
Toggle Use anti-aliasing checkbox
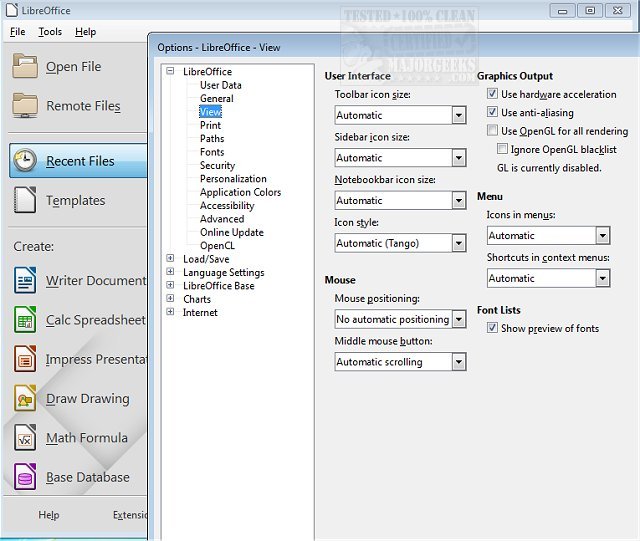pyautogui.click(x=492, y=112)
